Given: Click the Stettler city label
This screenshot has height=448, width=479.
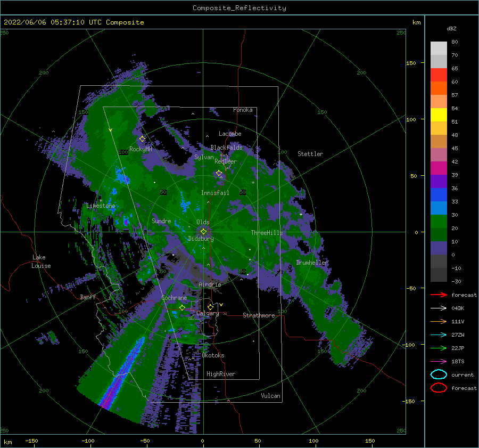Looking at the screenshot, I should [310, 154].
